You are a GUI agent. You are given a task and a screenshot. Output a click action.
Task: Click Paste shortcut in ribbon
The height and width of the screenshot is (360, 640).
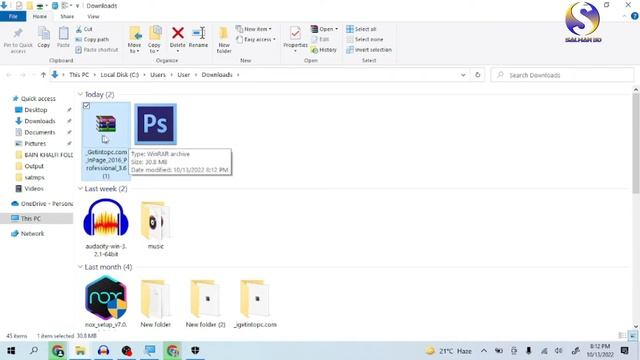(x=97, y=50)
